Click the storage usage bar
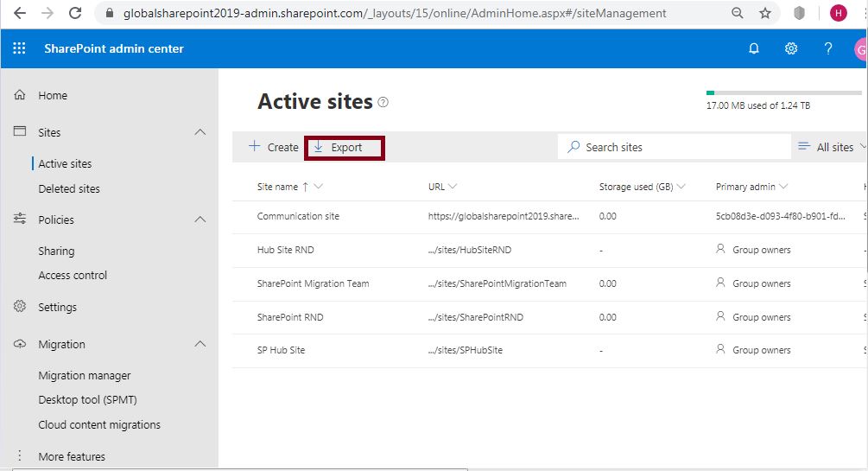Viewport: 868px width, 471px height. (x=784, y=92)
